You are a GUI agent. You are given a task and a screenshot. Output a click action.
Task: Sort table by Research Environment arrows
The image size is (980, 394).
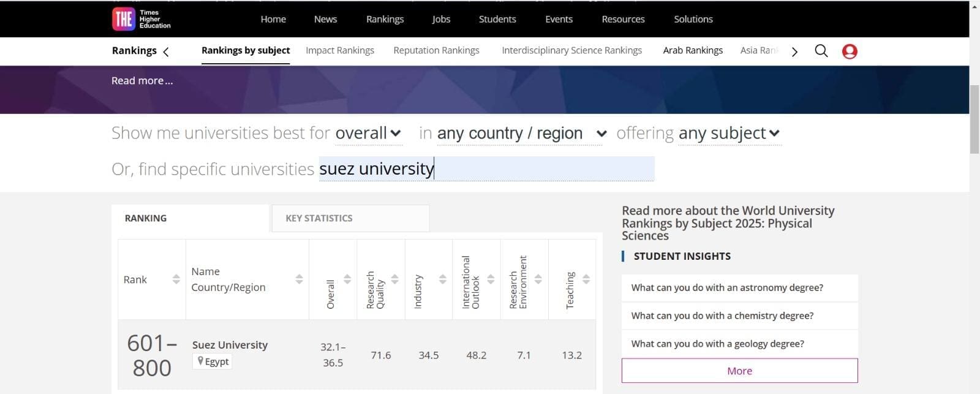point(538,279)
